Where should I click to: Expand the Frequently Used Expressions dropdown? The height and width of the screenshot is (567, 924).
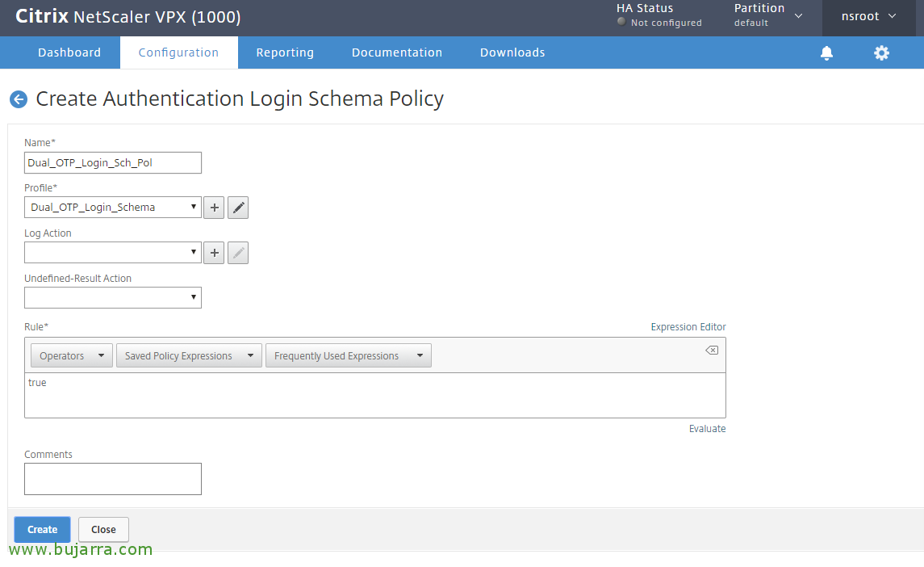(349, 355)
